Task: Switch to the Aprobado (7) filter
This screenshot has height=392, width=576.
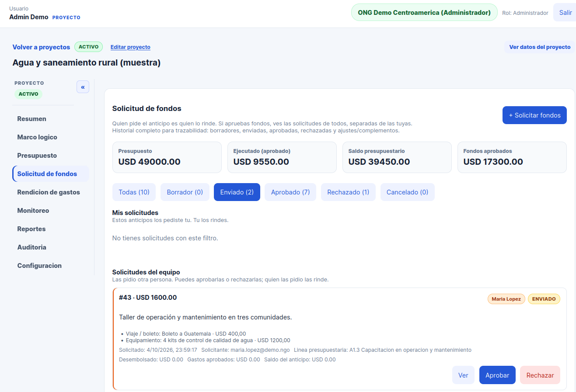Action: point(290,192)
